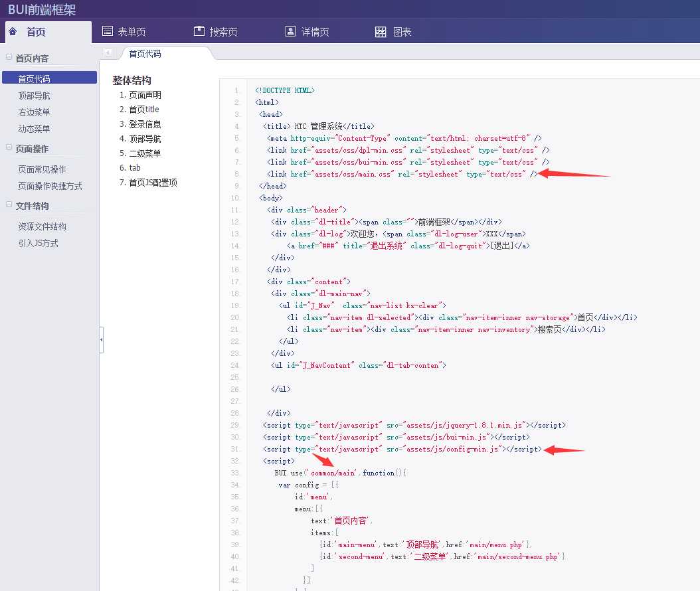This screenshot has width=700, height=591.
Task: Click list item 3. 登录信息
Action: pos(140,124)
